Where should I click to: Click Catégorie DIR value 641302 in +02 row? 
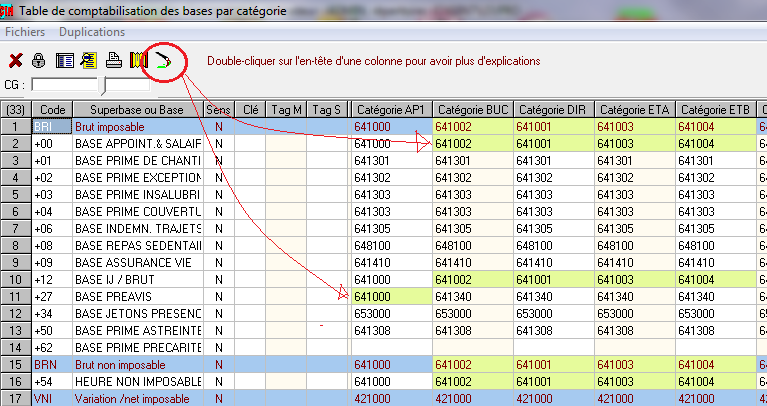pos(554,178)
